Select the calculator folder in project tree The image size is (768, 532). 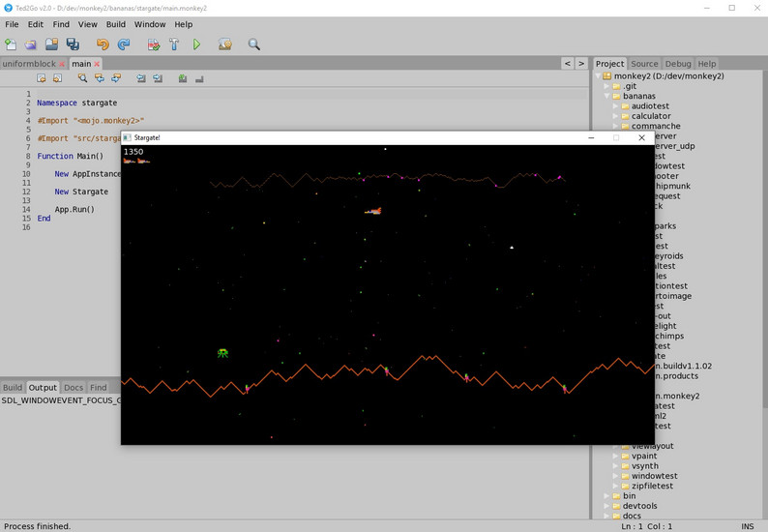[650, 116]
